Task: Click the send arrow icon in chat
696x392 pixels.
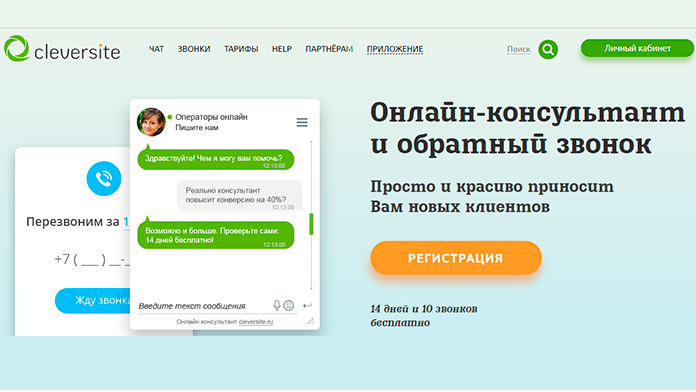Action: point(307,305)
